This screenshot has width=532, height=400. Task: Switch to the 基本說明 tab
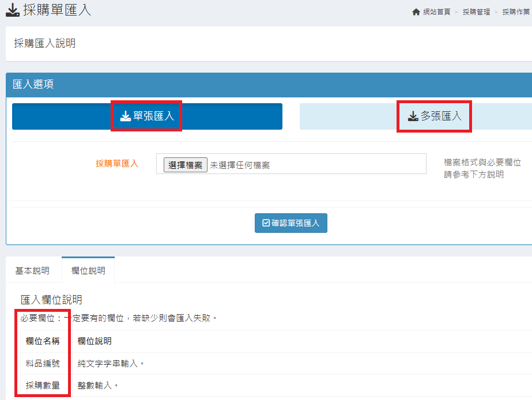point(32,270)
